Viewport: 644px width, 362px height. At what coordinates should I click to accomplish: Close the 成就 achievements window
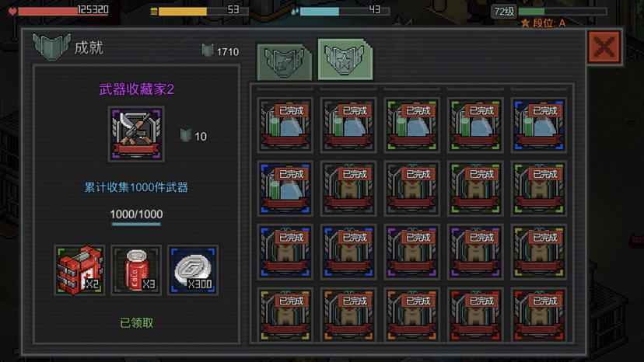click(604, 47)
